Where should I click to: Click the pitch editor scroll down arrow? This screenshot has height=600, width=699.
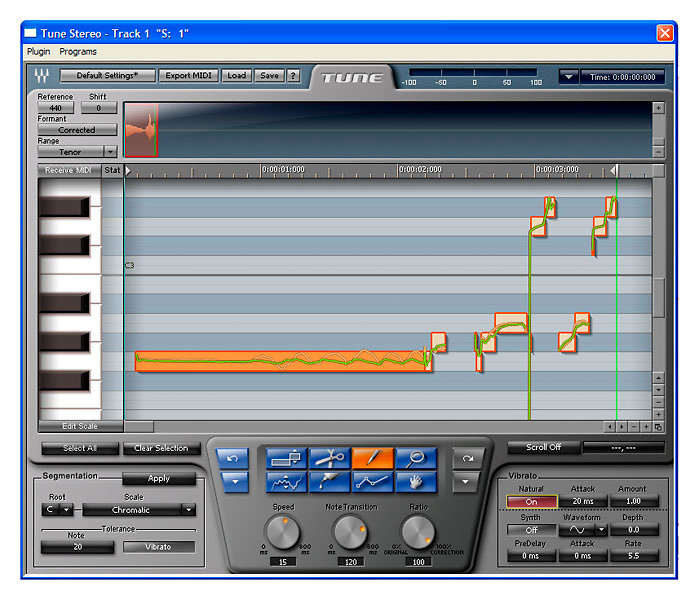(x=658, y=390)
